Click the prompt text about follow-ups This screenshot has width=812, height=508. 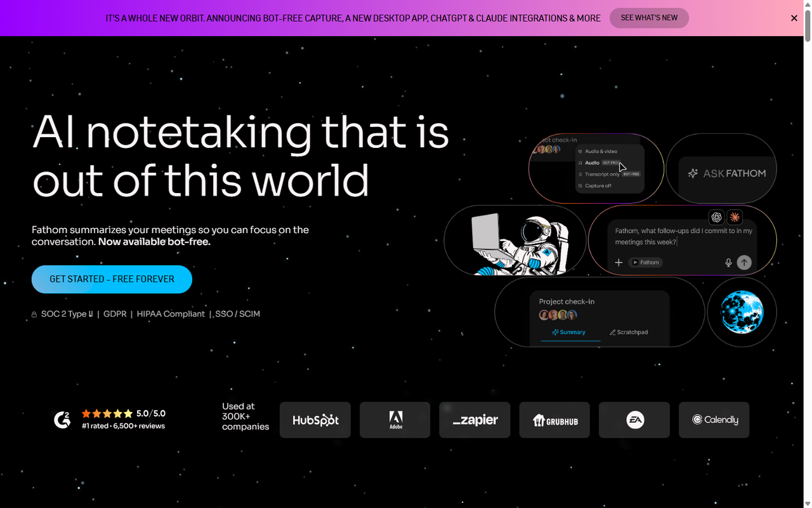(x=684, y=236)
